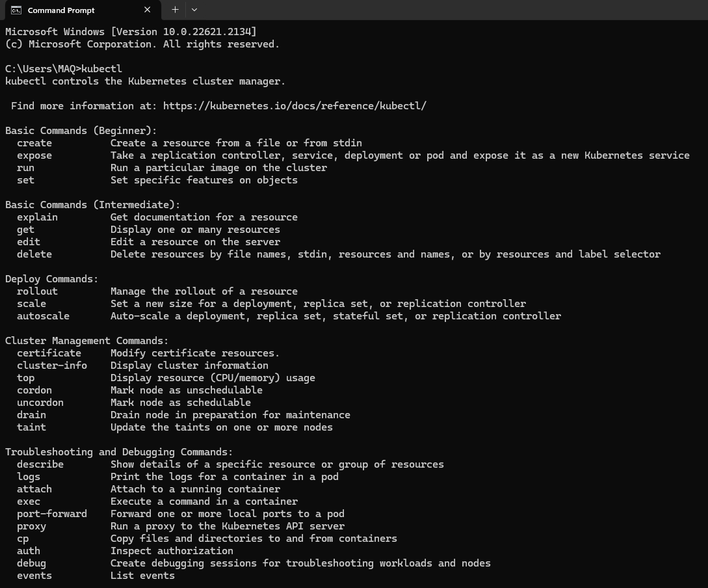Click the 'cluster-info' command entry
Screen dimensions: 708x588
[52, 366]
